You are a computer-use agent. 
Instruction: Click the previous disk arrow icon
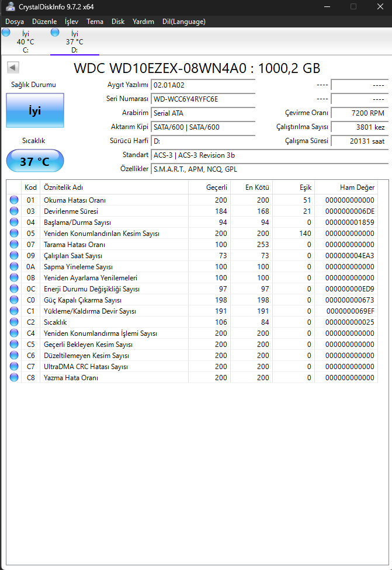[13, 67]
